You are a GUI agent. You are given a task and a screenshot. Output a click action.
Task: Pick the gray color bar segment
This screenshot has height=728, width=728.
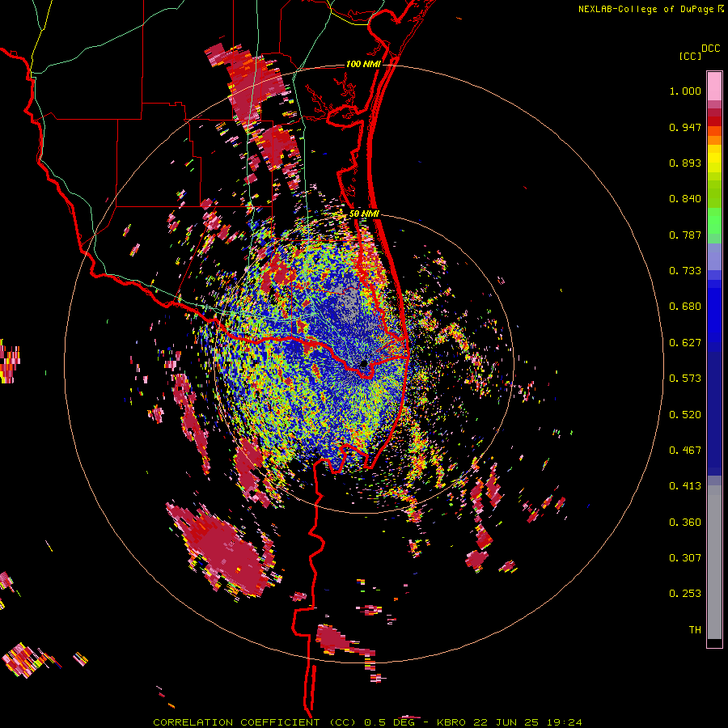click(714, 562)
